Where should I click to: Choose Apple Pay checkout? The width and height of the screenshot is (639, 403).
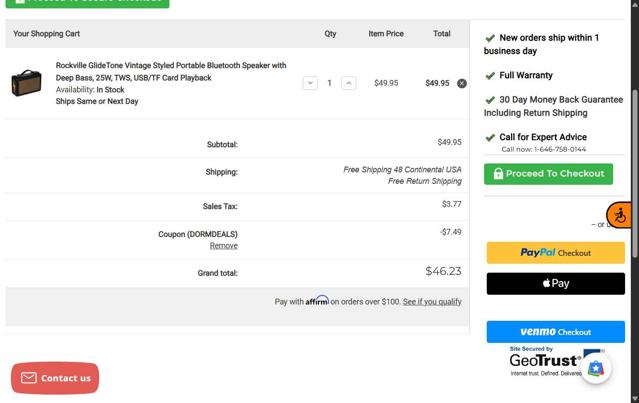click(555, 284)
